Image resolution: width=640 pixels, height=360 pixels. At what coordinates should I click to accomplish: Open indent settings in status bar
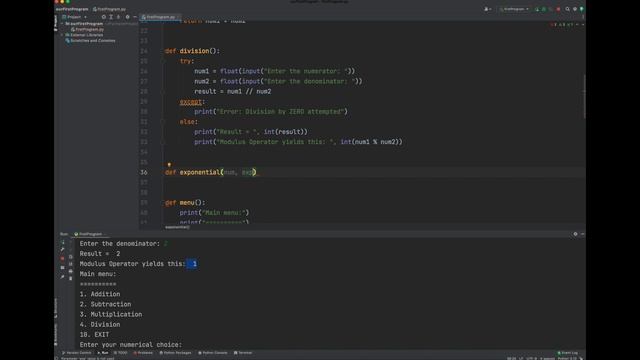coord(547,358)
